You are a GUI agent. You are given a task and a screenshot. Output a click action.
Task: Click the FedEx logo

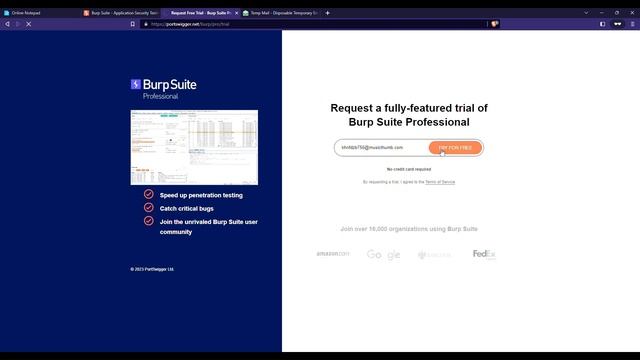pyautogui.click(x=484, y=254)
